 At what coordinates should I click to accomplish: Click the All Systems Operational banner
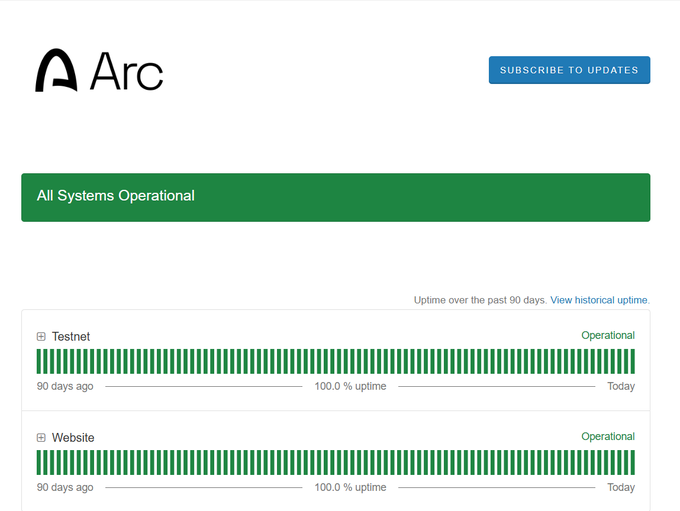pyautogui.click(x=336, y=197)
